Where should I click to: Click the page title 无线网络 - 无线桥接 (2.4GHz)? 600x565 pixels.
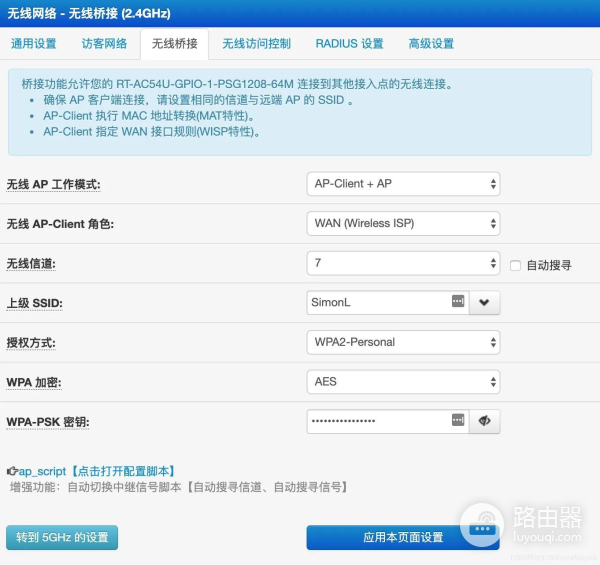coord(89,14)
